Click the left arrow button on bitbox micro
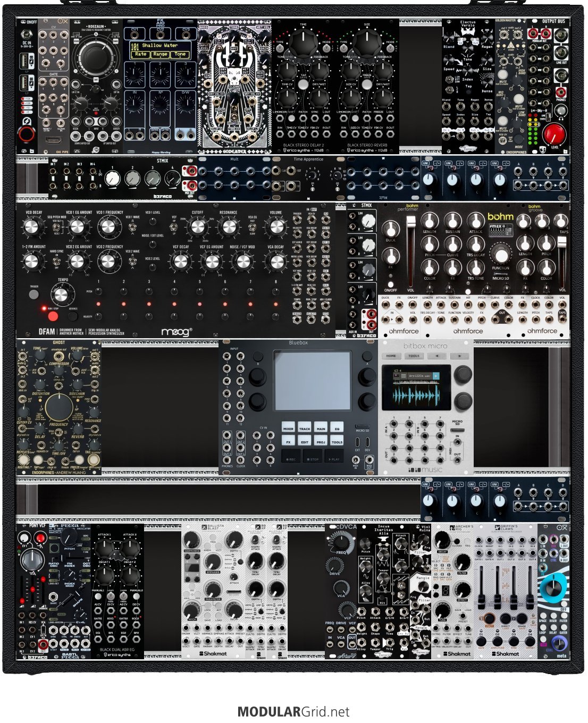This screenshot has height=723, width=588. tap(436, 356)
